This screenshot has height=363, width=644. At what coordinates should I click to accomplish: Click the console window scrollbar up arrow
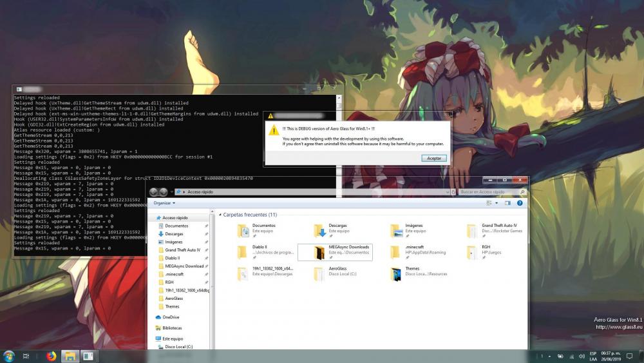point(339,98)
